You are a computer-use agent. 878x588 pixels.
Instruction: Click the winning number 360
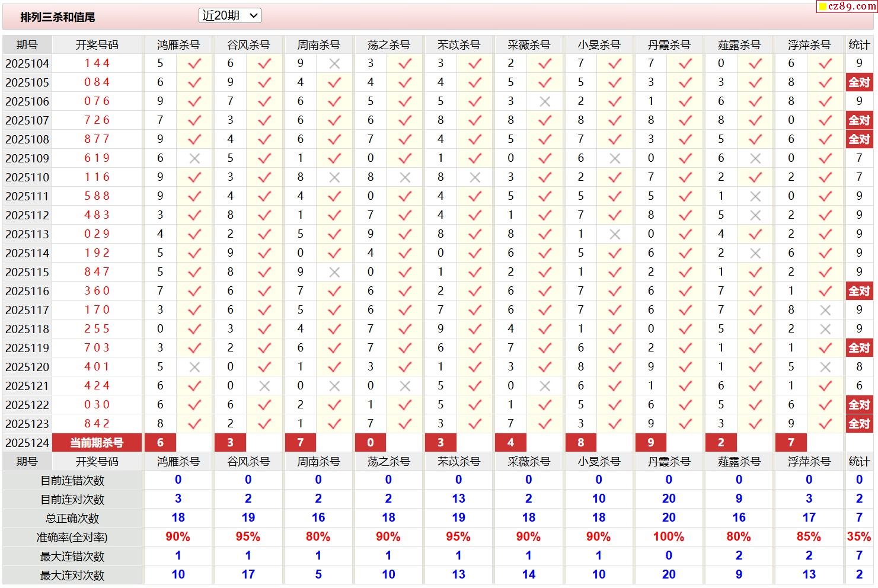[x=97, y=290]
